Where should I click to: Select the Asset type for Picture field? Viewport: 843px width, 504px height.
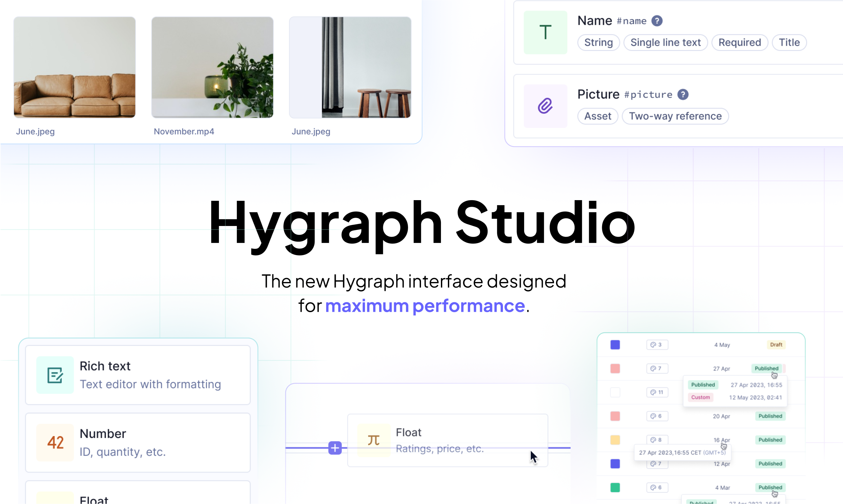pyautogui.click(x=597, y=116)
